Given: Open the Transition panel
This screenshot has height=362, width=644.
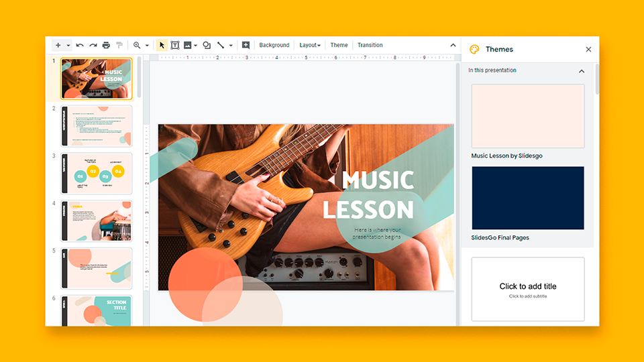Looking at the screenshot, I should click(370, 46).
